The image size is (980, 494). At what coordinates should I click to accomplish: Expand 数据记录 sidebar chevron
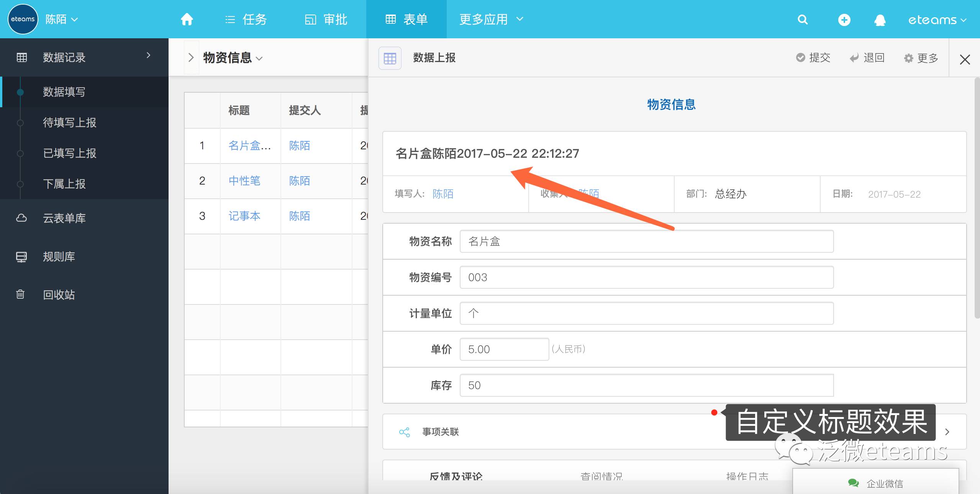[x=148, y=56]
